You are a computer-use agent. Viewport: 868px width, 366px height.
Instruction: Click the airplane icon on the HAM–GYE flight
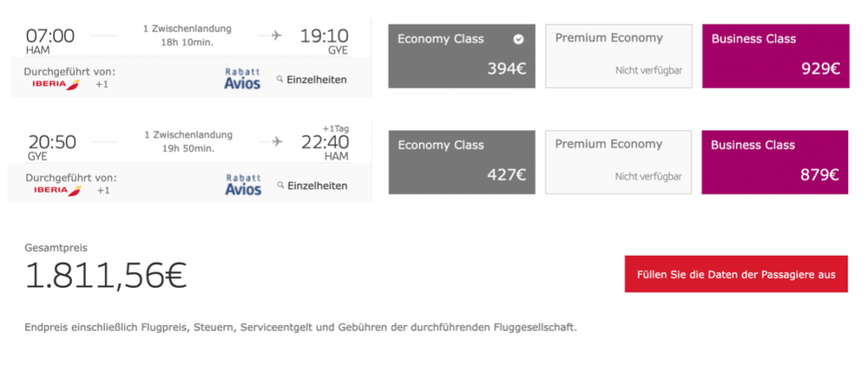coord(276,35)
